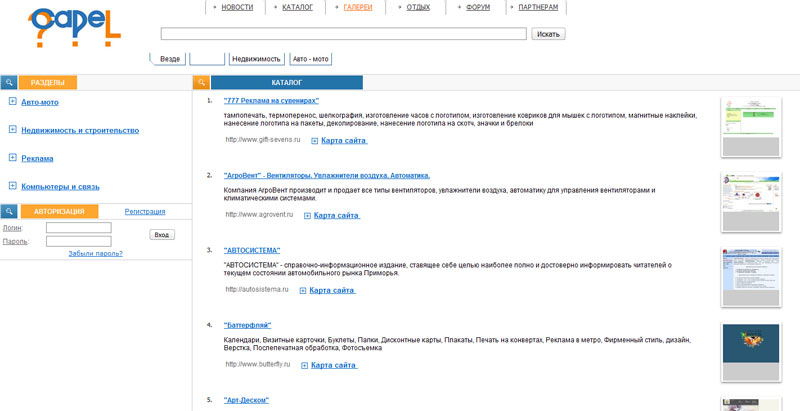Open the "АгроВент" listing title
This screenshot has width=800, height=411.
coord(327,175)
